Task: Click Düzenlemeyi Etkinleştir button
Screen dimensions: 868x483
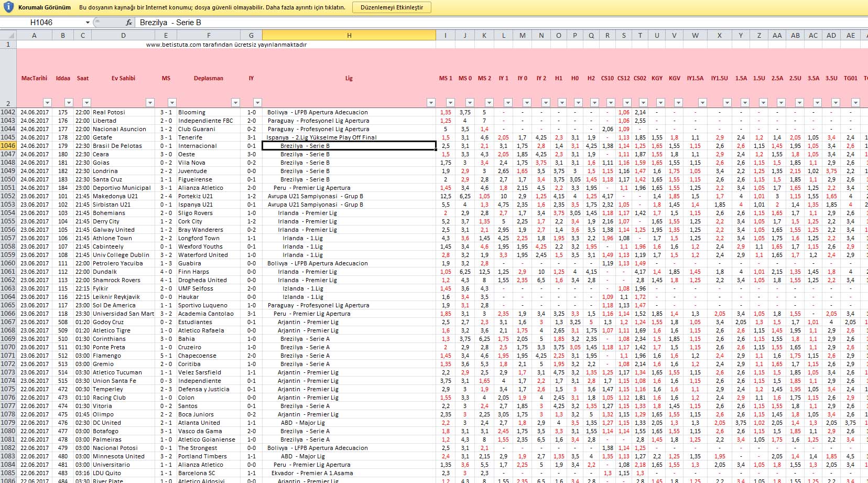Action: (392, 7)
